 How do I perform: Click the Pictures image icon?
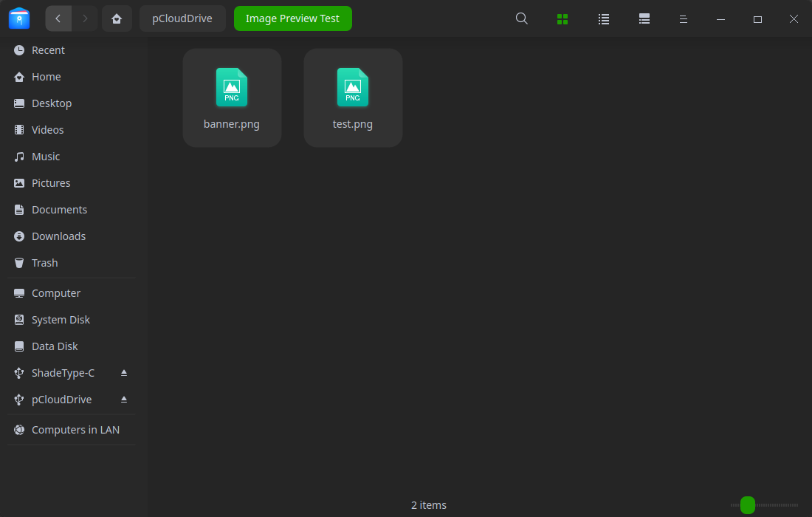coord(19,183)
